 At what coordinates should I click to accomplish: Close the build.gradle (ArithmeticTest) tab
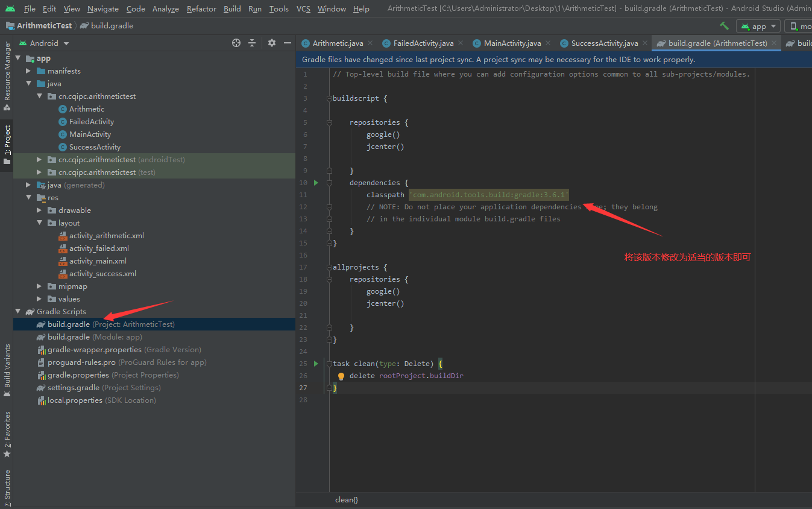774,43
